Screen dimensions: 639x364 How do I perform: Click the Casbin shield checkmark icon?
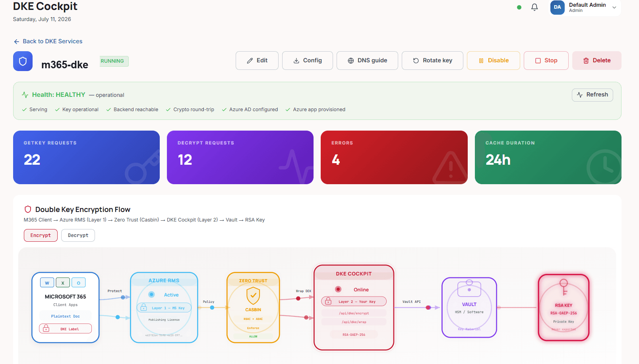coord(253,296)
